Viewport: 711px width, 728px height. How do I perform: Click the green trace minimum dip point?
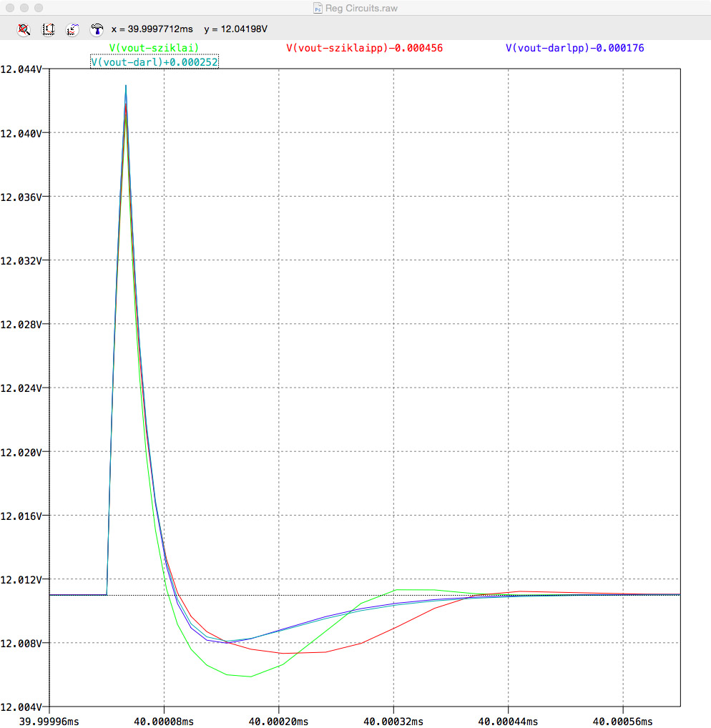(250, 677)
